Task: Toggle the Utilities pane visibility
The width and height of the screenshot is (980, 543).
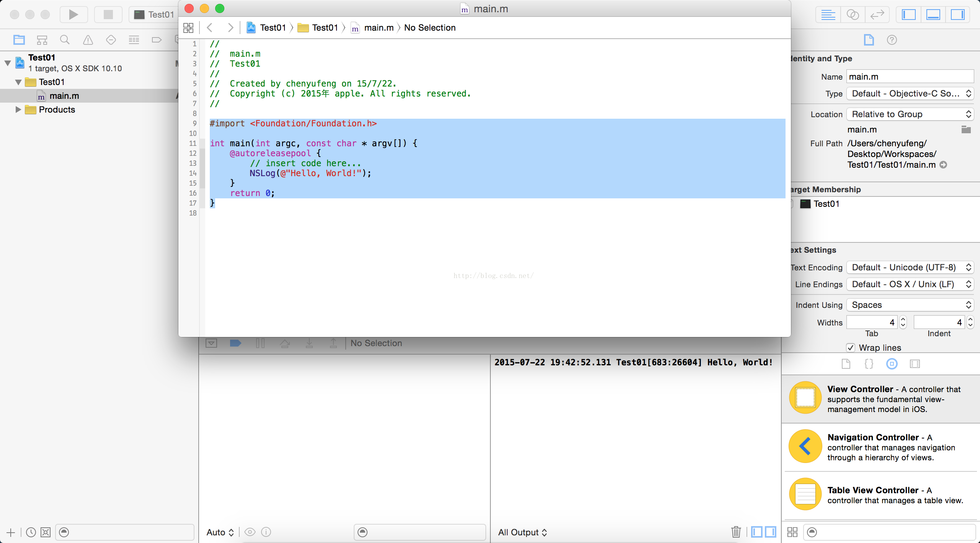Action: point(958,15)
